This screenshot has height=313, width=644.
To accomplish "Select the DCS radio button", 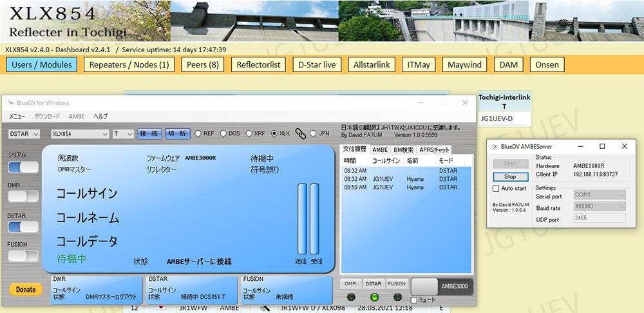I will [x=223, y=133].
